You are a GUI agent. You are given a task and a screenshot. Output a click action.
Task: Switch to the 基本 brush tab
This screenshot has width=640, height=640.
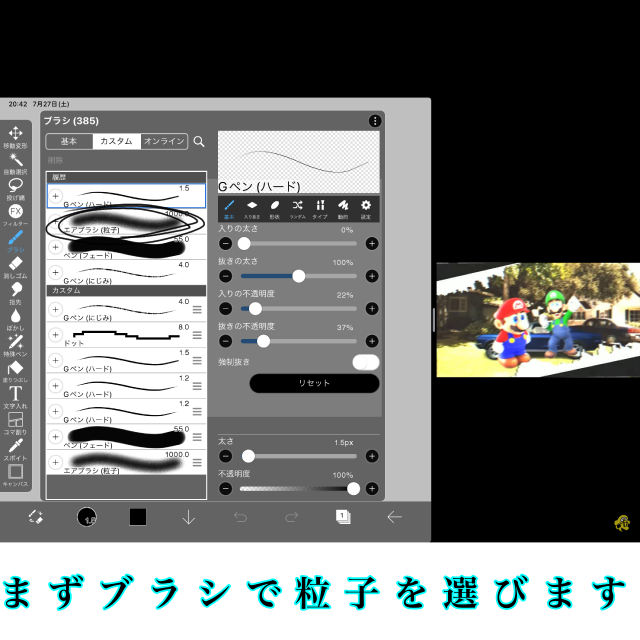69,142
